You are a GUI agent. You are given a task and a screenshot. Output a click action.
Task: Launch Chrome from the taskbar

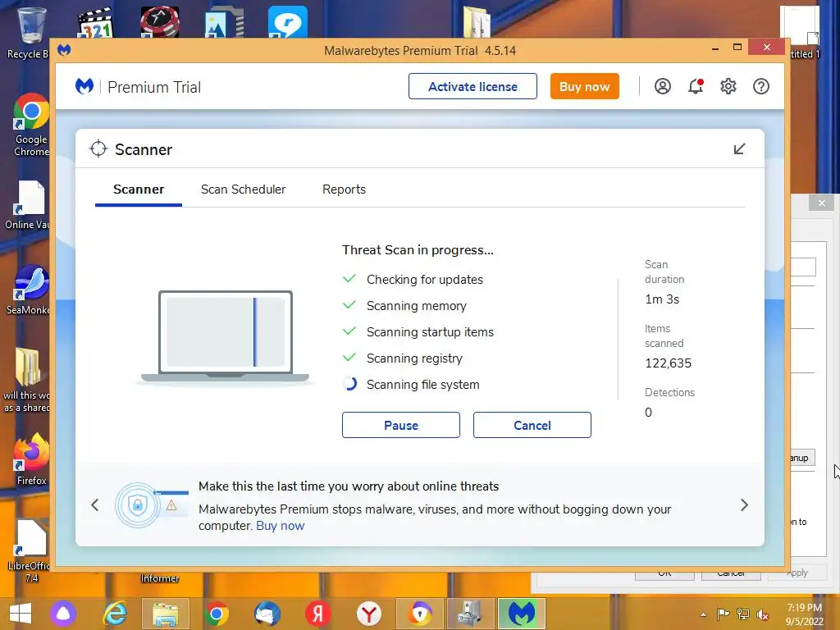pos(217,614)
